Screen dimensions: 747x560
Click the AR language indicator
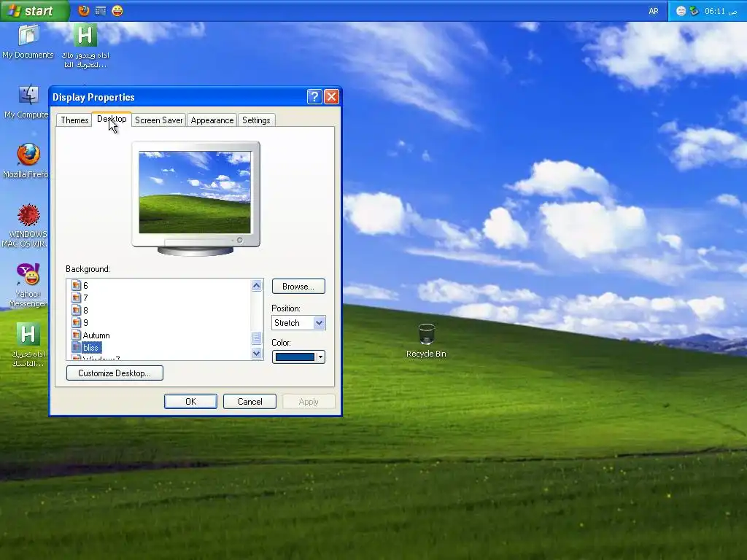pyautogui.click(x=654, y=11)
